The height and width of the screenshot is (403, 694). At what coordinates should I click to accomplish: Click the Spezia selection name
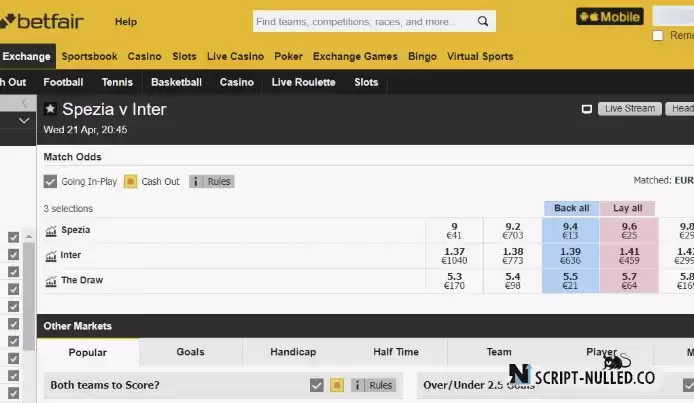pos(76,230)
